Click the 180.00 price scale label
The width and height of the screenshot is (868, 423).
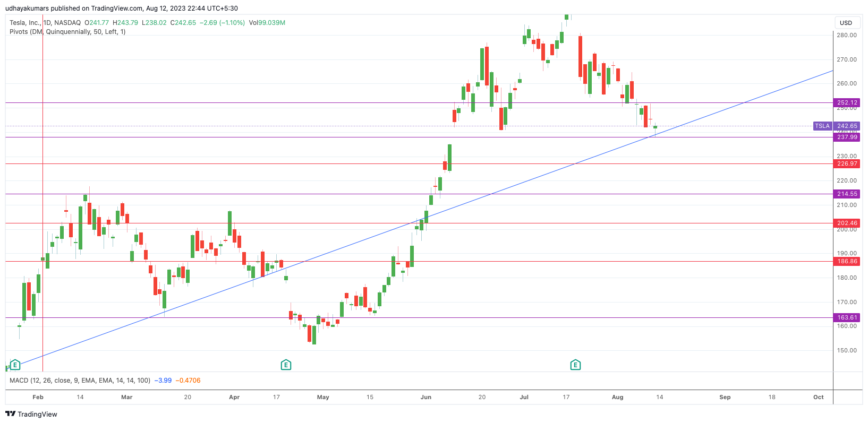click(847, 278)
